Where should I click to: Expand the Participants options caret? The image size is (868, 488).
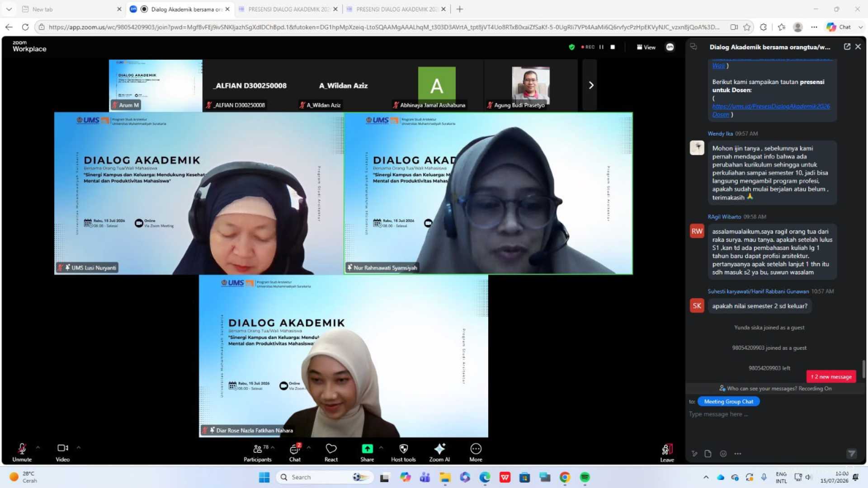click(x=273, y=447)
